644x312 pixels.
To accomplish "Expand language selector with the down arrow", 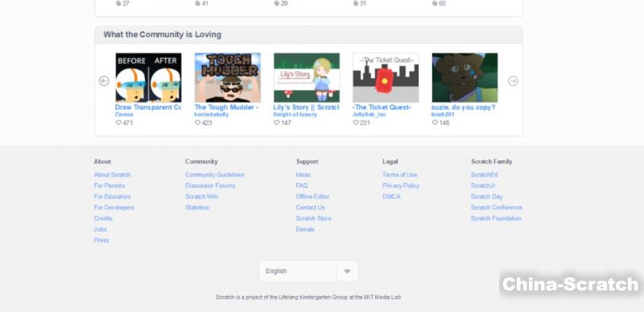I will pos(347,272).
